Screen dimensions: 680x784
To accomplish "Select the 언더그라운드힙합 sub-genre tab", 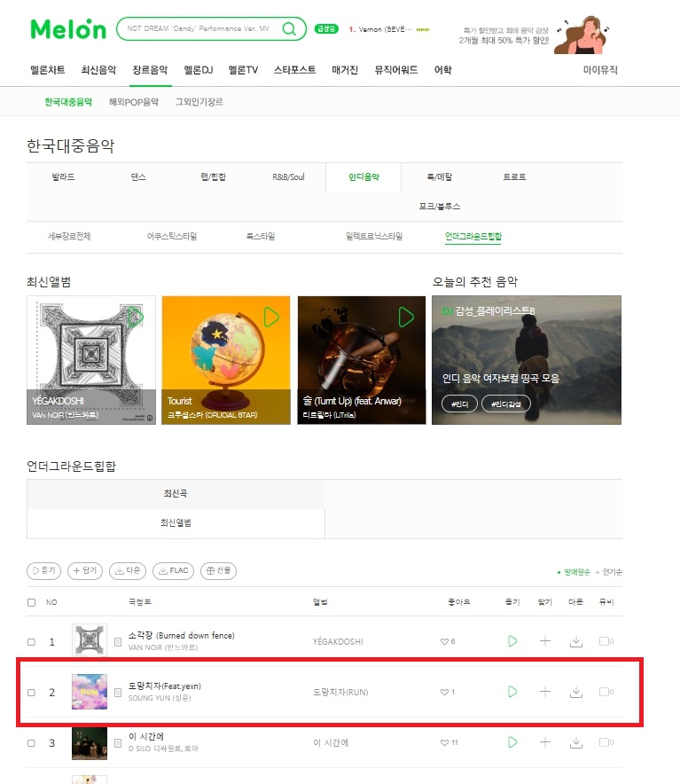I will pos(473,236).
